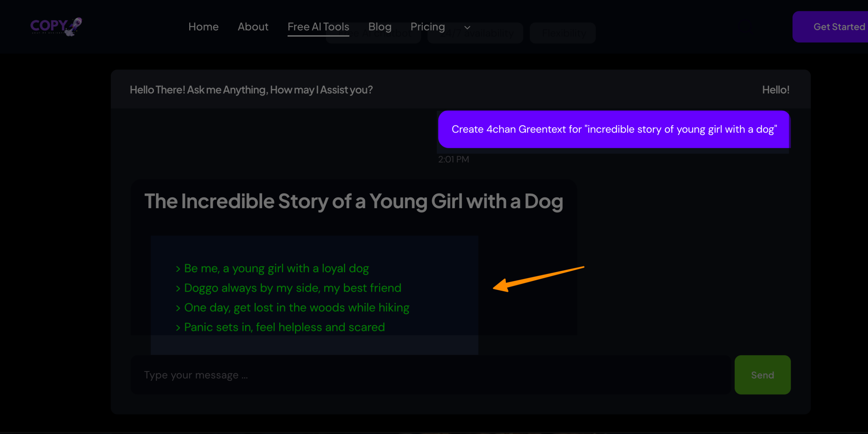
Task: Click the chat response title heading
Action: point(354,201)
